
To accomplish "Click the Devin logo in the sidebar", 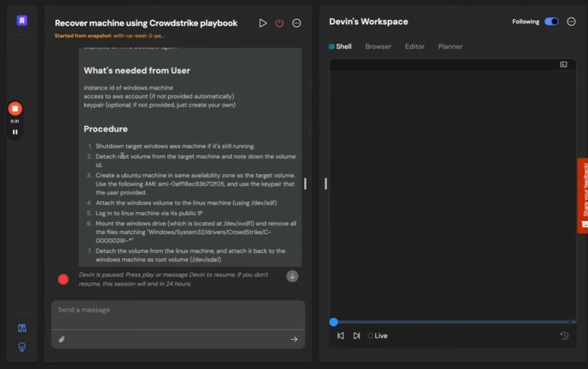I will [22, 20].
